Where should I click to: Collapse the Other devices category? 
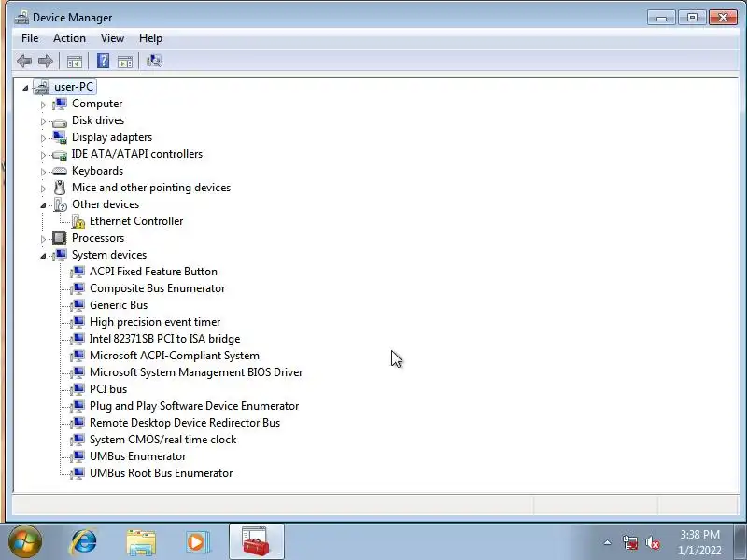43,205
